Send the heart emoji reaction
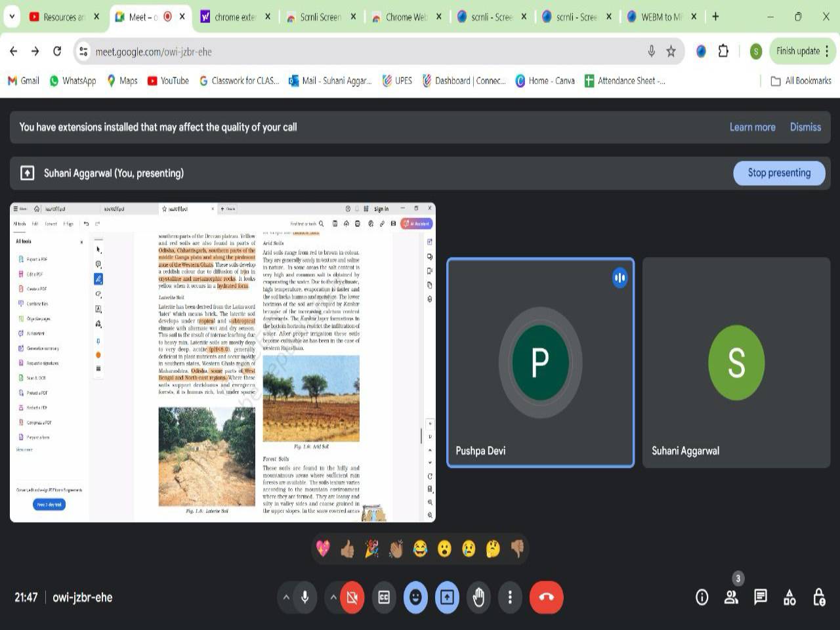 [x=323, y=549]
